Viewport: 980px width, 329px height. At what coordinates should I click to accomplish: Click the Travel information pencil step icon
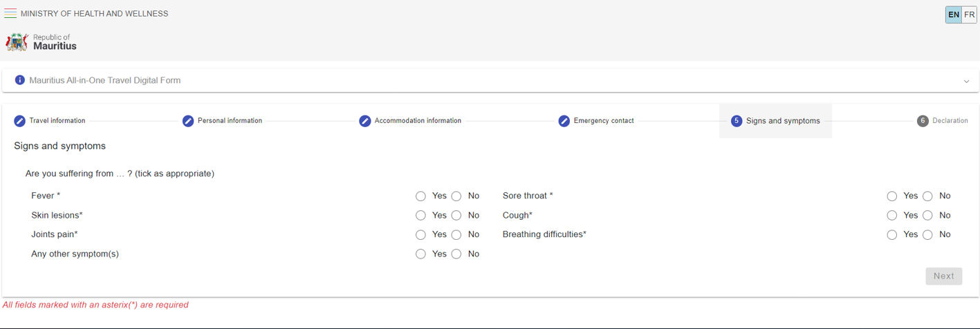19,121
